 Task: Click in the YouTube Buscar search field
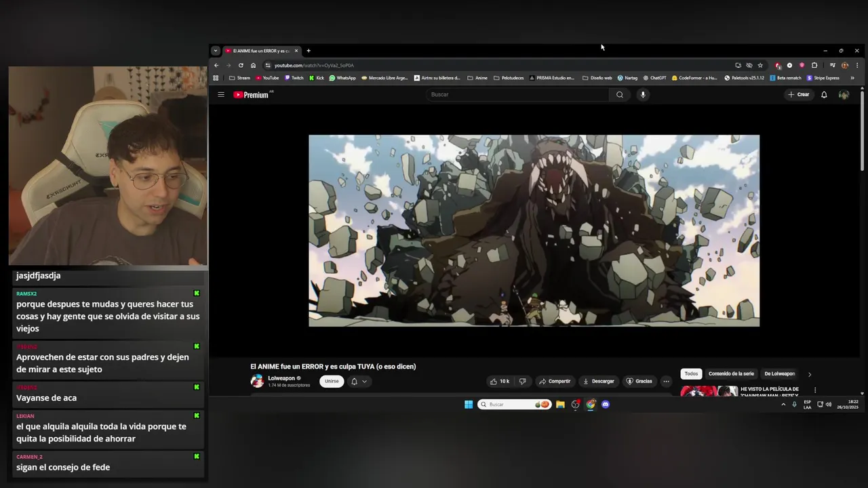[518, 95]
